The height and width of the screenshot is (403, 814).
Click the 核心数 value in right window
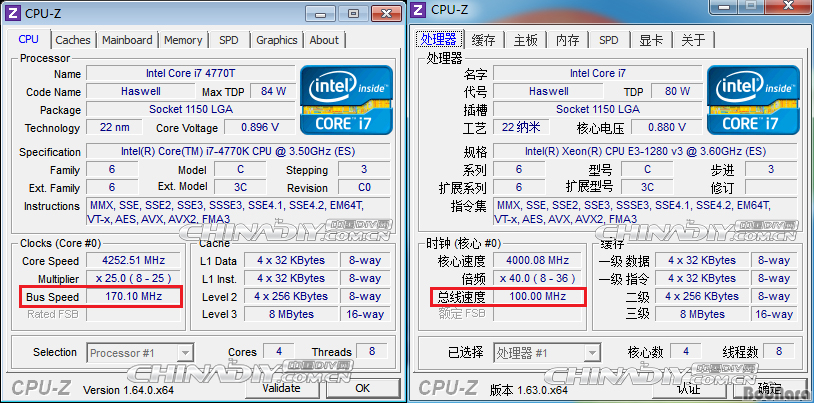click(x=686, y=352)
